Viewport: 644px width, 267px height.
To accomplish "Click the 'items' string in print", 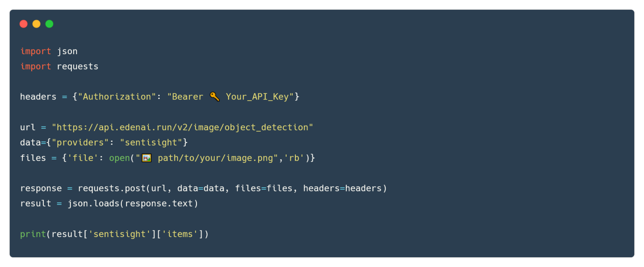I will click(180, 234).
